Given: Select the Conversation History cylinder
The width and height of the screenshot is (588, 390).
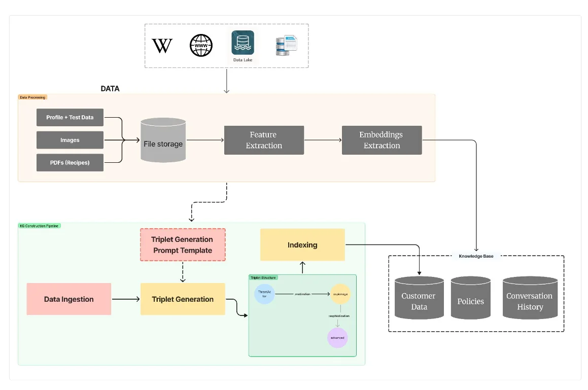Looking at the screenshot, I should [530, 298].
